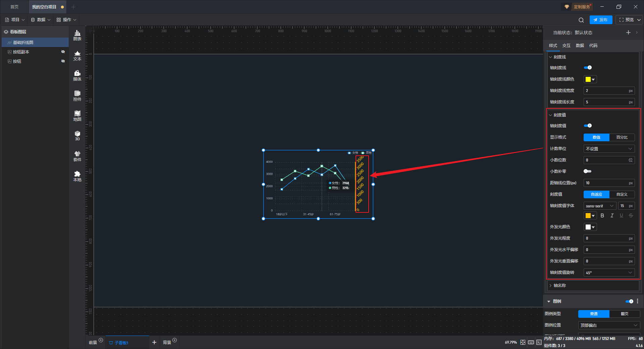Image resolution: width=644 pixels, height=349 pixels.
Task: Apply underline to axis tick label font
Action: pyautogui.click(x=622, y=215)
